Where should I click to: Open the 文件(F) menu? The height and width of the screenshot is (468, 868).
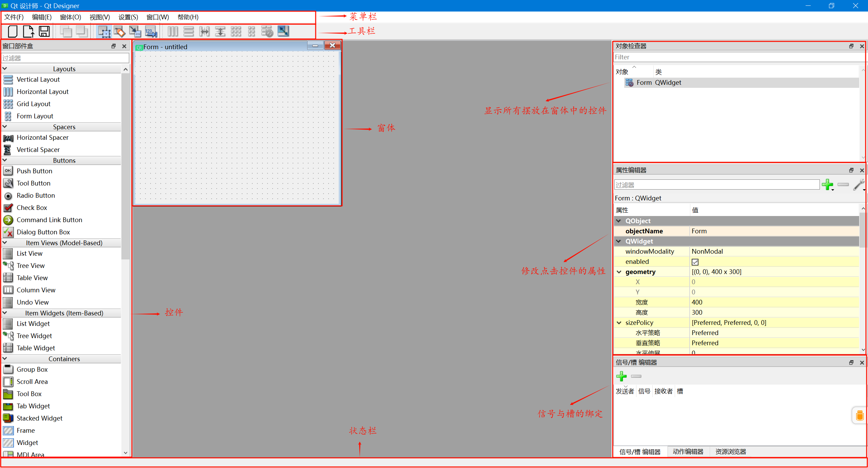(x=14, y=17)
